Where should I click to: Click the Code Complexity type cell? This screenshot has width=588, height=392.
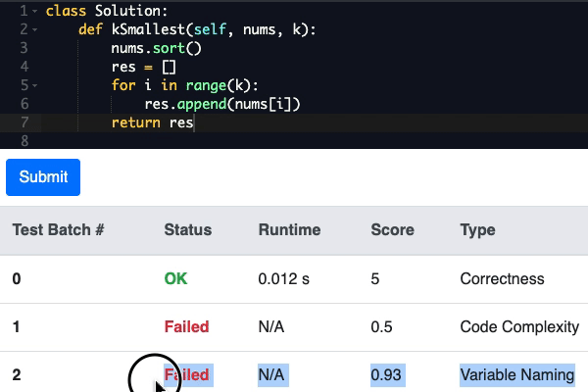(x=519, y=326)
